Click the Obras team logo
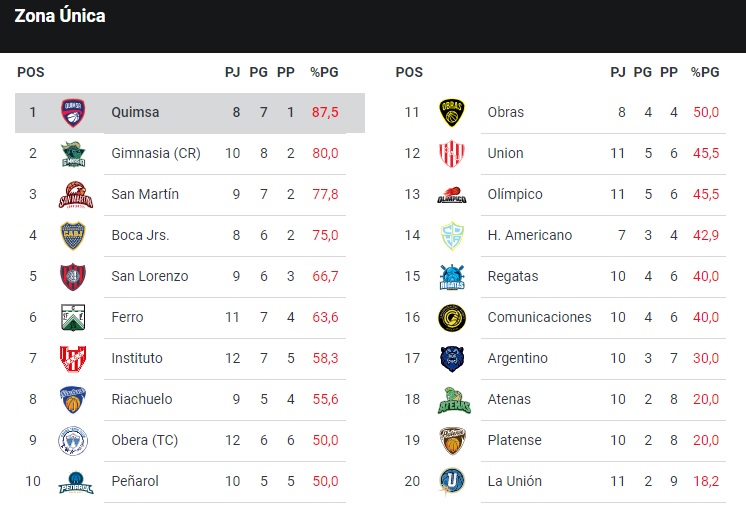Screen dimensions: 746x521 coord(452,112)
